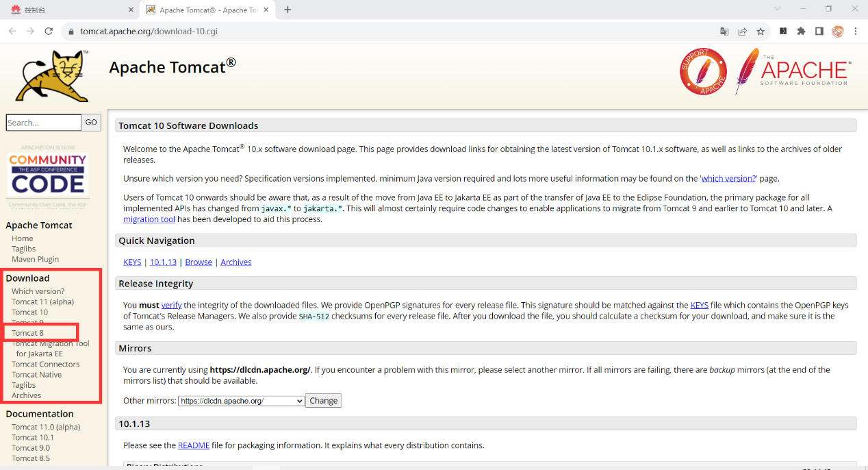The height and width of the screenshot is (470, 868).
Task: Expand the Other mirrors dropdown
Action: pyautogui.click(x=241, y=401)
